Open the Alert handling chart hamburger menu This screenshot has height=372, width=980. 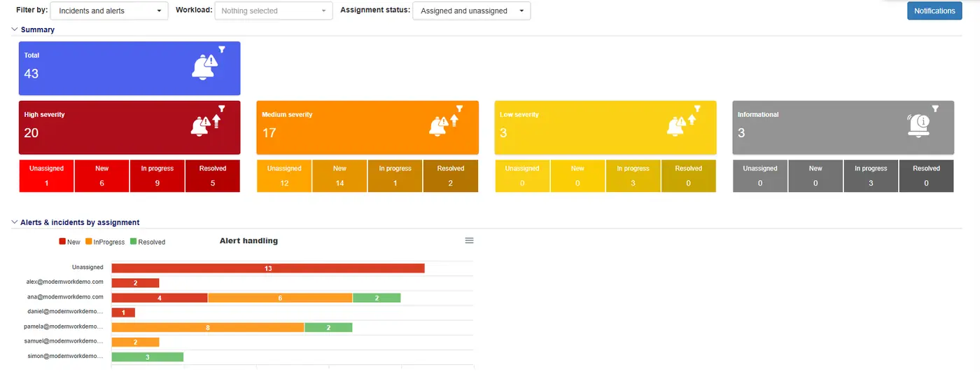pyautogui.click(x=470, y=240)
